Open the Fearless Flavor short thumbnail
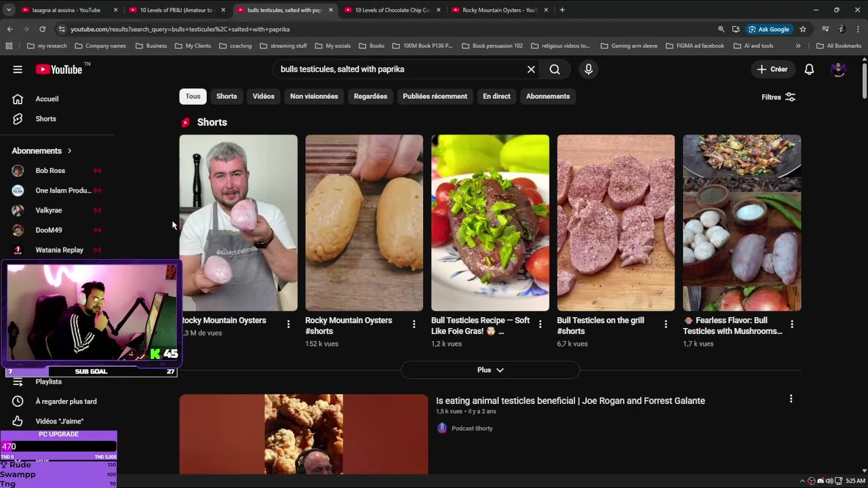868x488 pixels. (742, 223)
